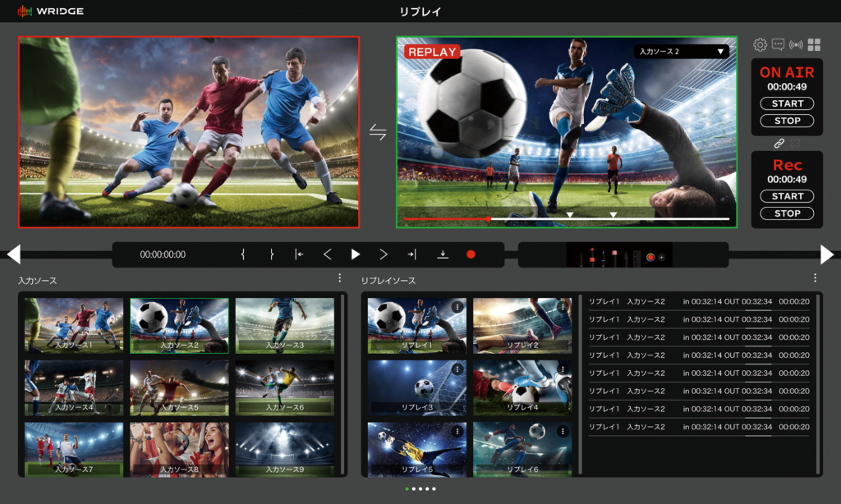Set the out-point with right brace icon

[x=271, y=254]
